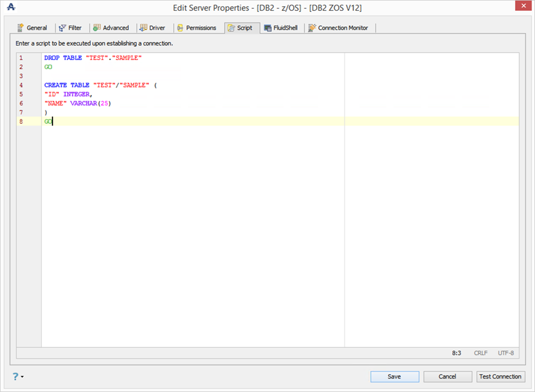Open the help question mark dropdown
Viewport: 535px width, 392px height.
click(18, 376)
